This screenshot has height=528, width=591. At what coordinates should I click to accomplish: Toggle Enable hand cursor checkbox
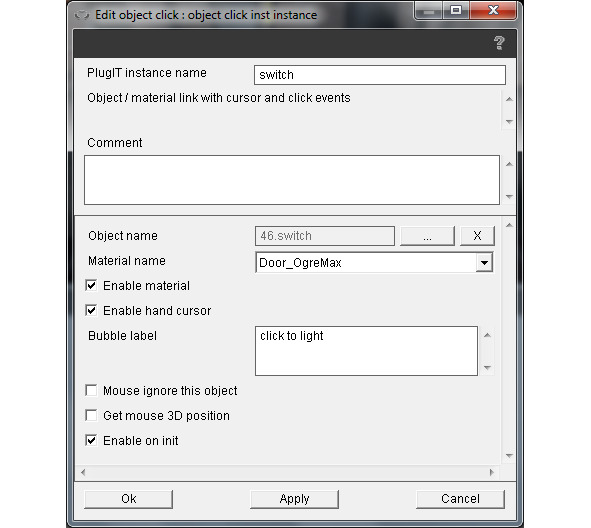click(x=91, y=311)
